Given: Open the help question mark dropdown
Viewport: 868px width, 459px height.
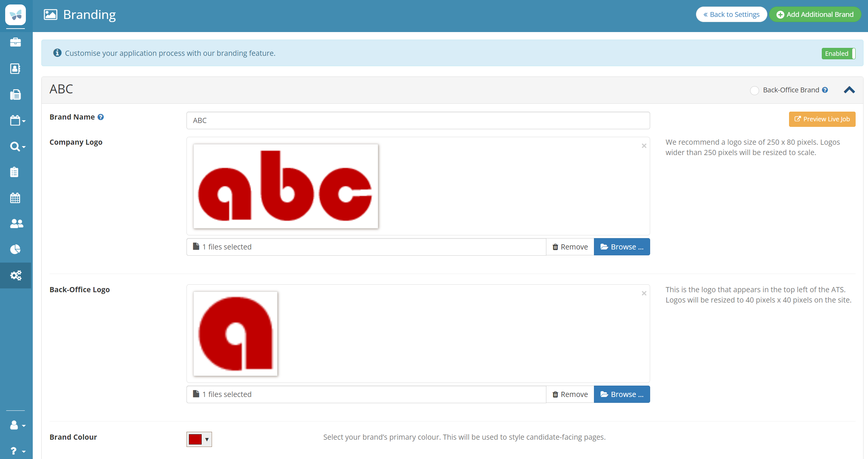Looking at the screenshot, I should [17, 451].
